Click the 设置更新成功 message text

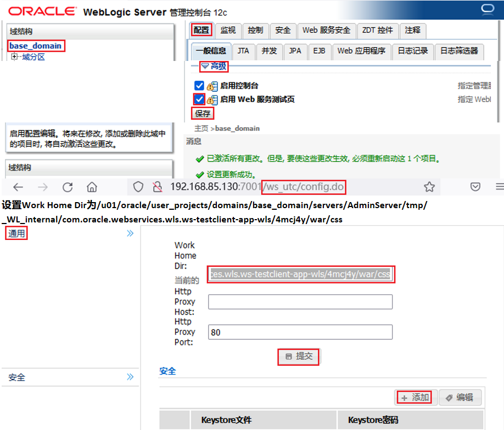(232, 175)
